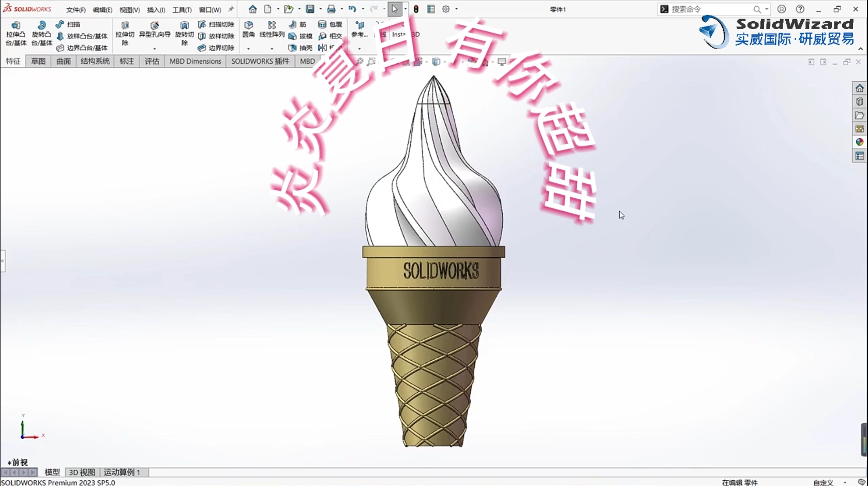
Task: Expand the Print dropdown arrow
Action: point(342,9)
